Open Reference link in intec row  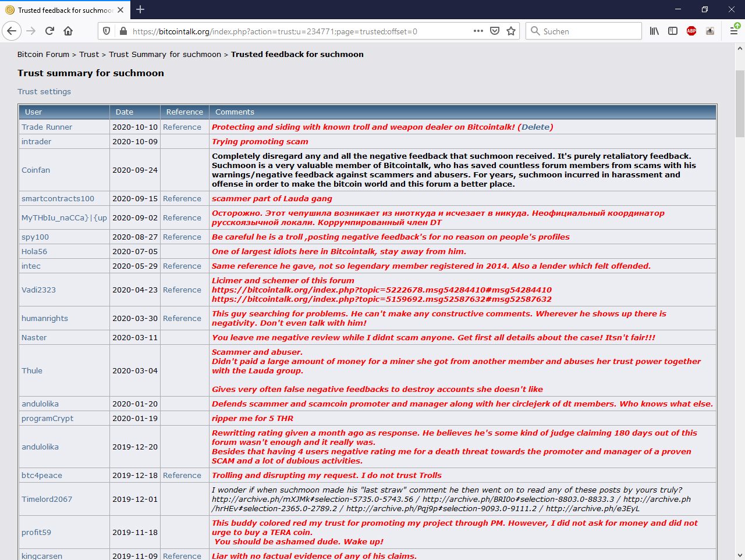coord(182,266)
